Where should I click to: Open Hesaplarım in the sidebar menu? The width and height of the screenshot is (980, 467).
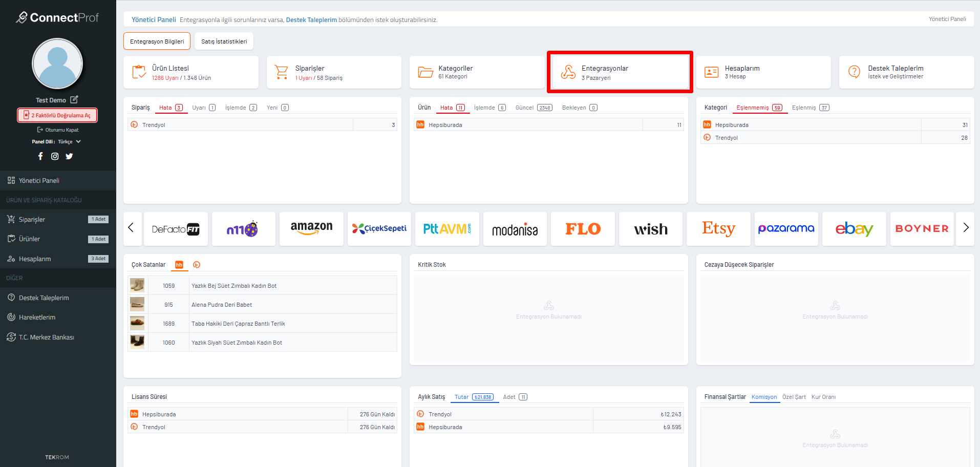click(x=58, y=259)
